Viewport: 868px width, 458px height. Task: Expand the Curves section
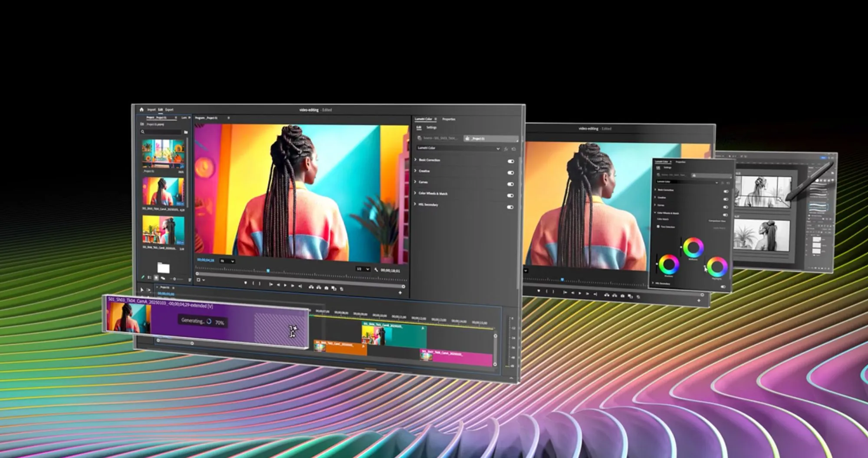(x=415, y=182)
